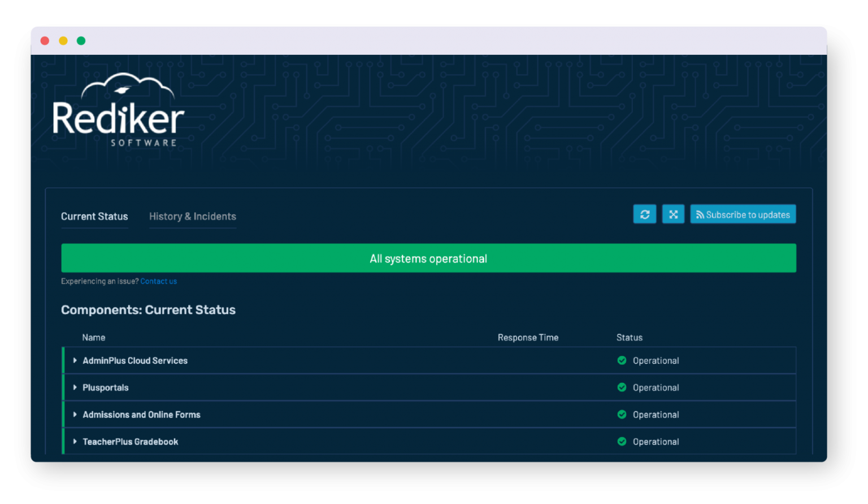Expand the AdminPlus Cloud Services arrow
Screen dimensions: 868x504
(75, 360)
